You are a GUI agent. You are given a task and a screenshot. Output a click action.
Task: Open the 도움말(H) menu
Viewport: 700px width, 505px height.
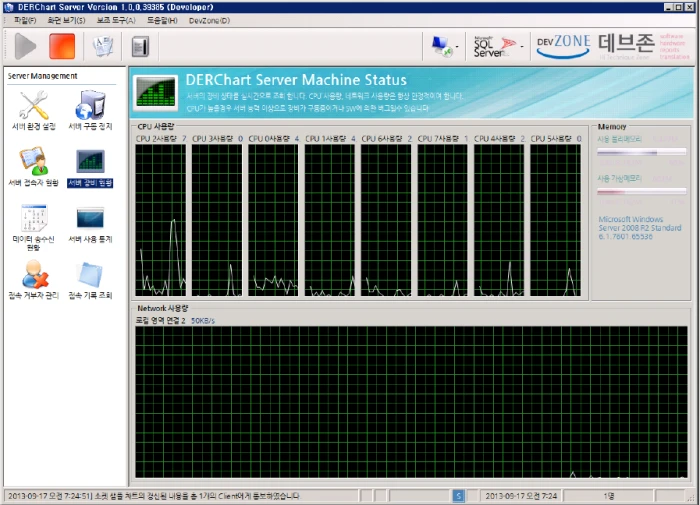(162, 21)
